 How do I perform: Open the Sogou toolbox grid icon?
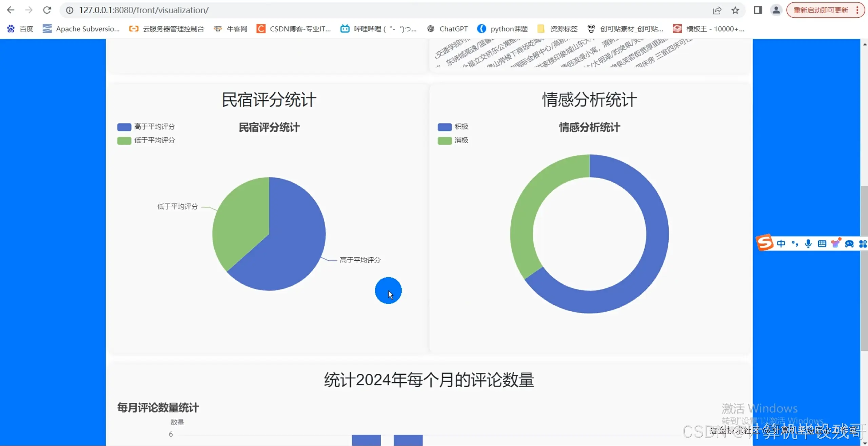coord(863,243)
